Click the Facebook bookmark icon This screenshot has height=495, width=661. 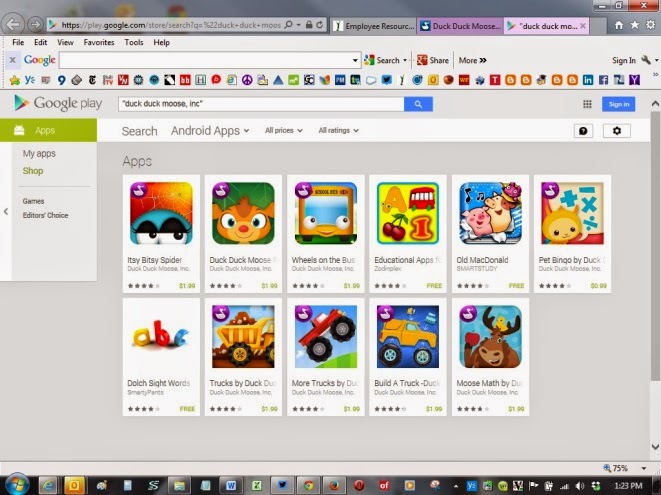point(603,80)
